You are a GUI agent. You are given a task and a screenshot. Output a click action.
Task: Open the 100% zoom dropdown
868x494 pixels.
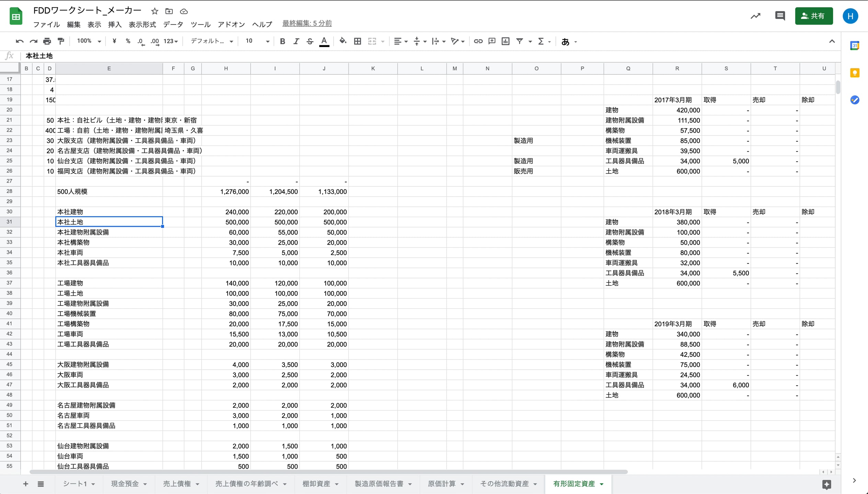tap(89, 42)
